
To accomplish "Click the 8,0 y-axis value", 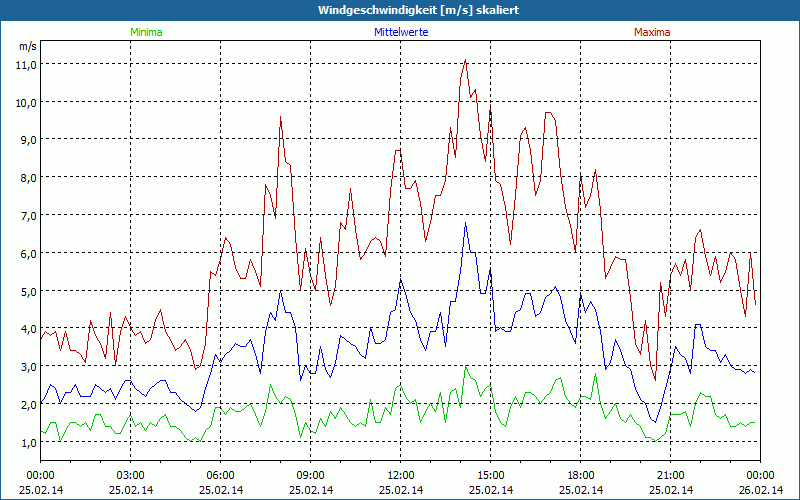I will pos(28,178).
